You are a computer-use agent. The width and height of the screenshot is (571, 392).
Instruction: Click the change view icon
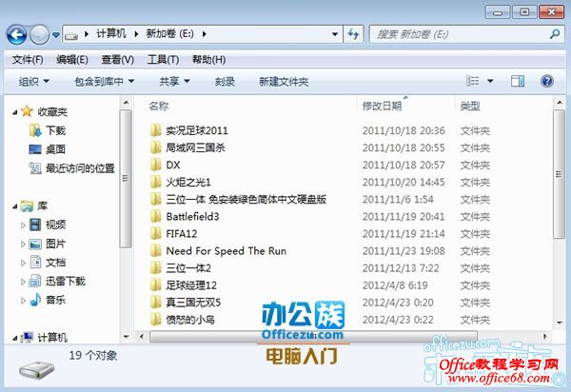pyautogui.click(x=473, y=81)
